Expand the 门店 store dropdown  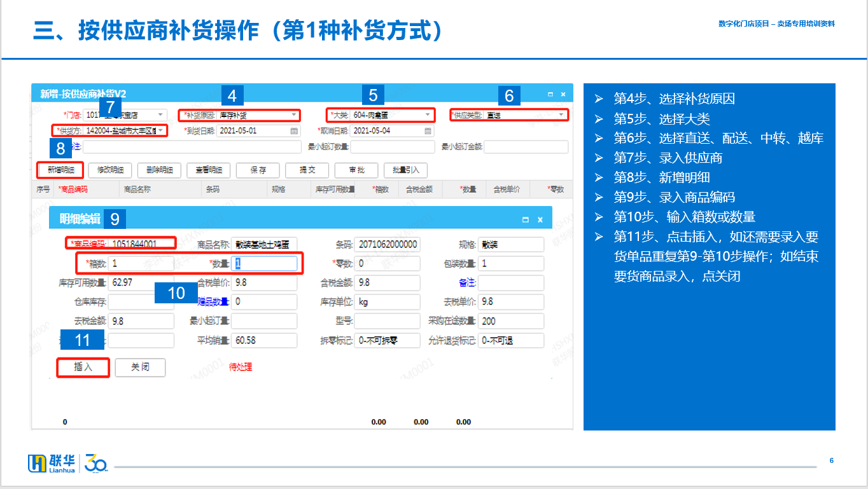(x=160, y=115)
